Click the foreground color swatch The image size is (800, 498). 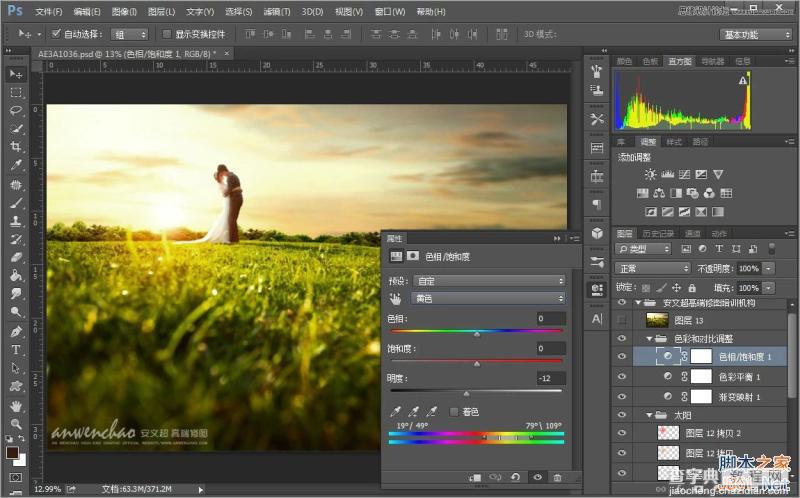click(12, 453)
